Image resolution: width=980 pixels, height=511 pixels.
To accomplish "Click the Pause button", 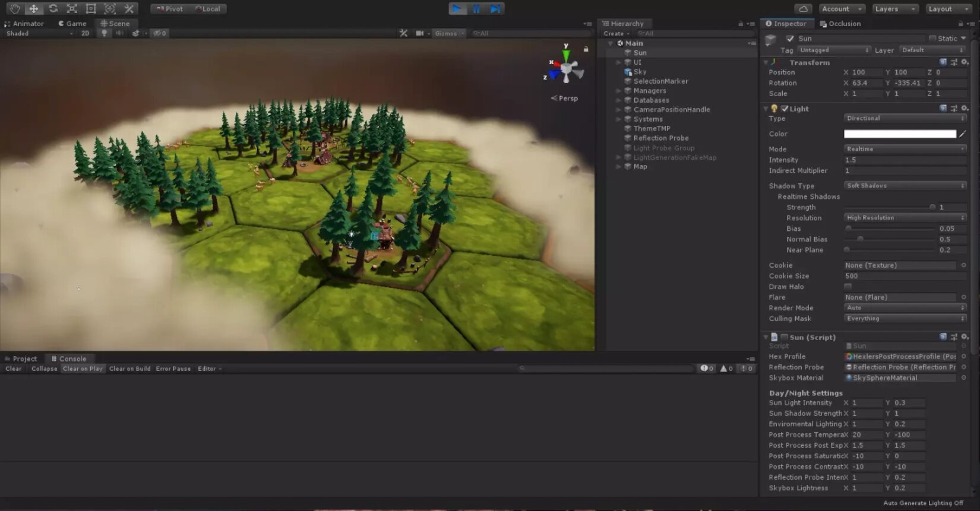I will (x=476, y=9).
